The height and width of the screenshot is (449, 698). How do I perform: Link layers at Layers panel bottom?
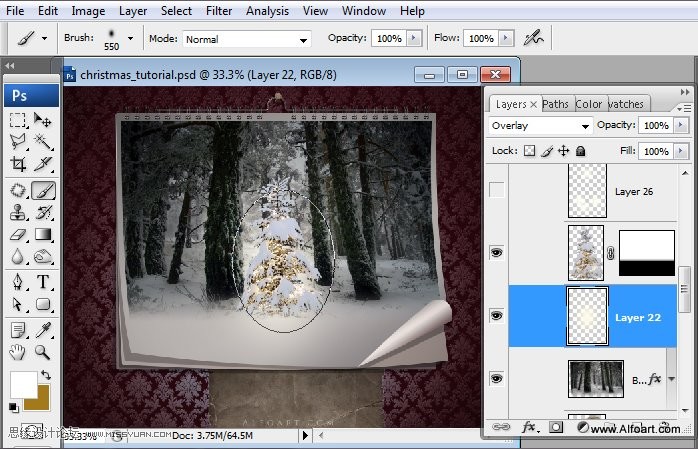501,427
